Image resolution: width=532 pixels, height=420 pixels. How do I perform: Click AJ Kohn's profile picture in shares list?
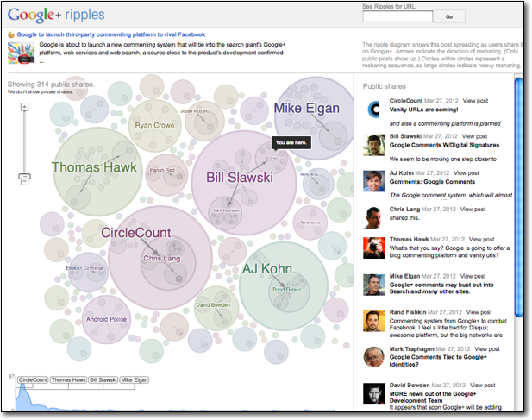373,180
